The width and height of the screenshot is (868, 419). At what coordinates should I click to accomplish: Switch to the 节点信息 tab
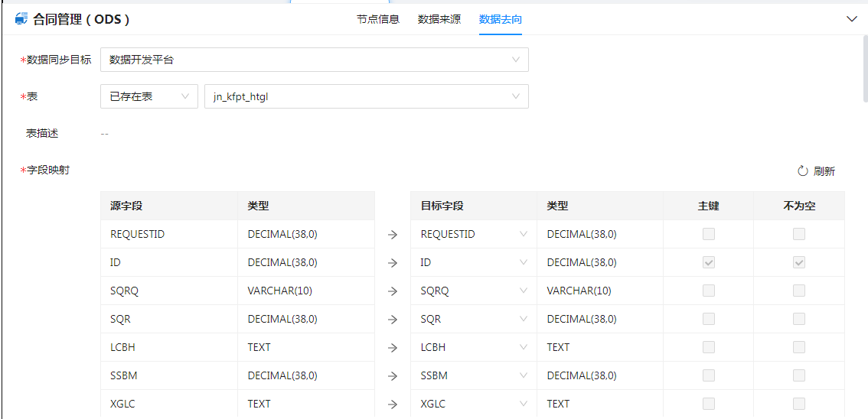point(378,19)
